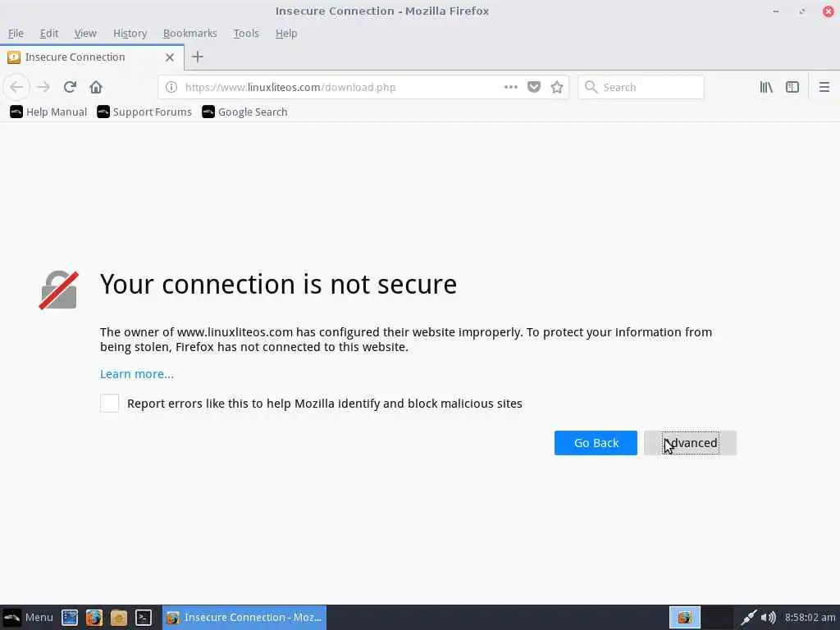Image resolution: width=840 pixels, height=630 pixels.
Task: Show desktop from taskbar icon
Action: click(x=70, y=617)
